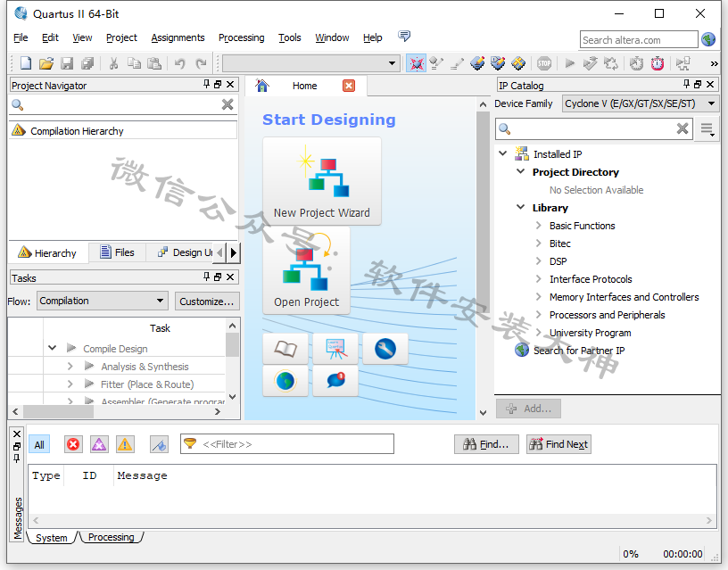Start compilation with the play arrow toolbar icon
This screenshot has height=570, width=728.
[570, 63]
